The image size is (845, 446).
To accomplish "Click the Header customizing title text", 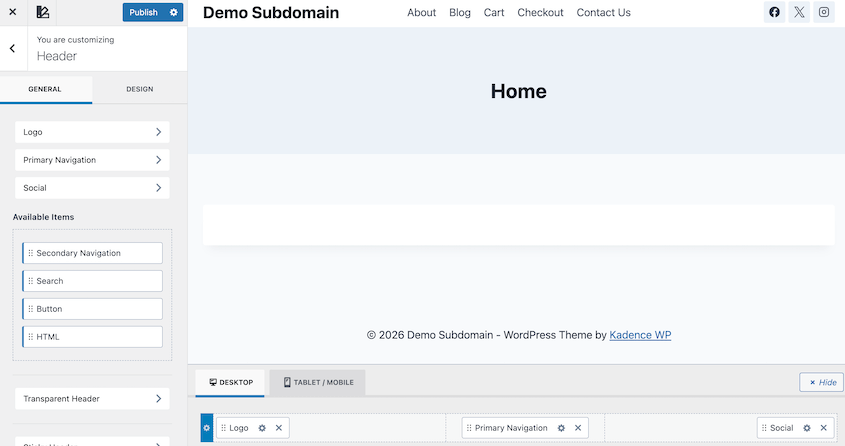I will 57,56.
